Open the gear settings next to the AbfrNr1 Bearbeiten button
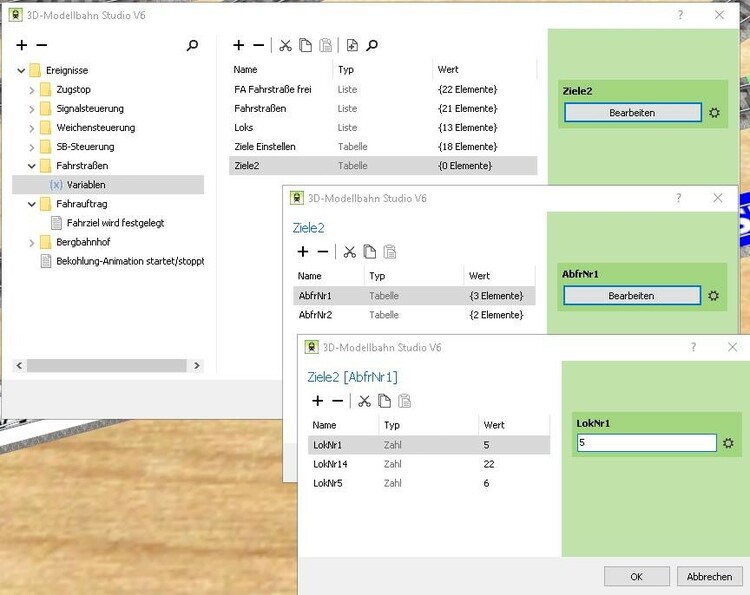This screenshot has width=750, height=595. (x=713, y=296)
